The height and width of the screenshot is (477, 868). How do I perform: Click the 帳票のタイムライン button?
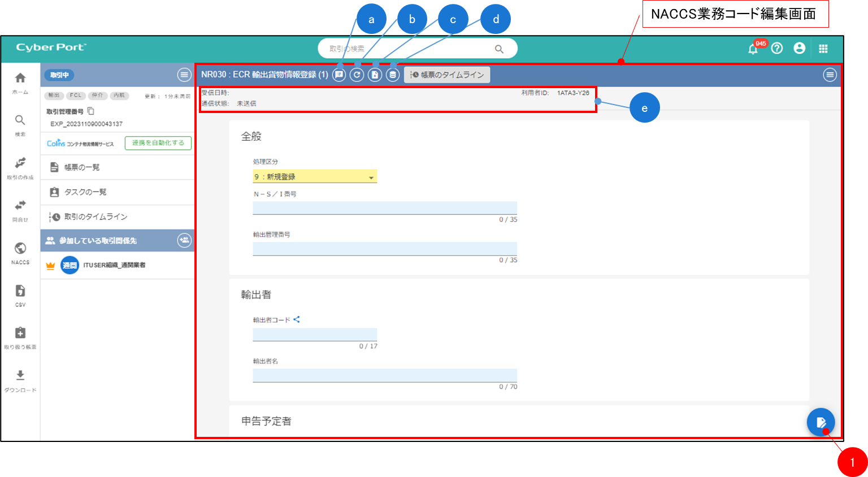click(x=447, y=75)
